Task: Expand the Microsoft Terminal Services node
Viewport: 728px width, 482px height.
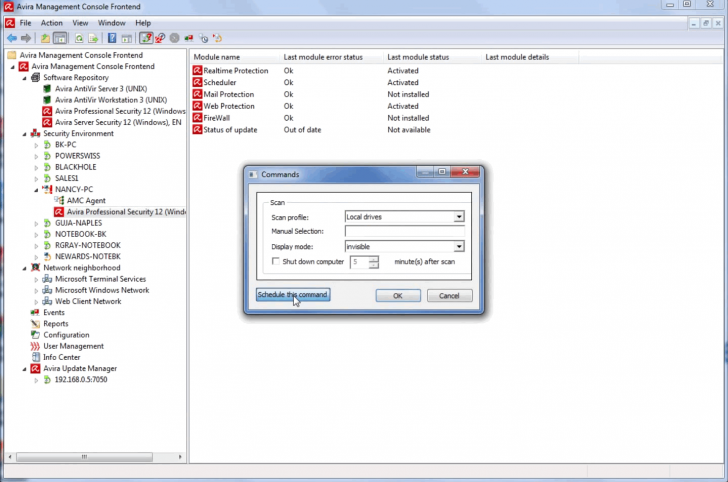Action: tap(36, 279)
